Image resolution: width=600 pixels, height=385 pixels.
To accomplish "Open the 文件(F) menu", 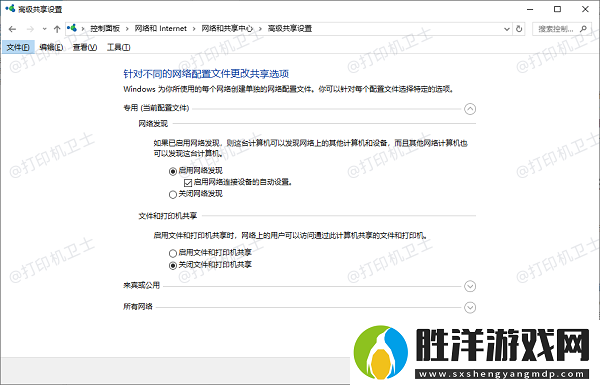I will tap(18, 47).
